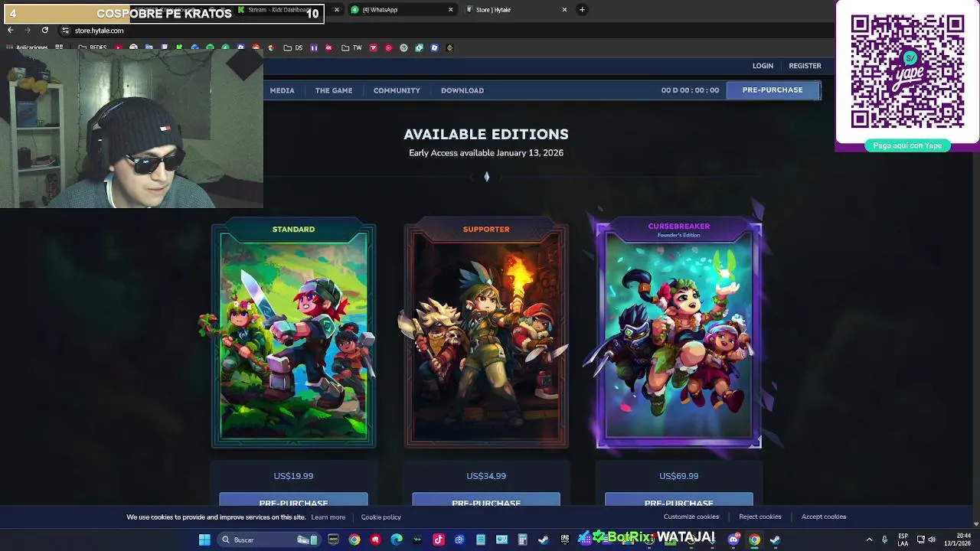Show hidden system tray icons

869,540
